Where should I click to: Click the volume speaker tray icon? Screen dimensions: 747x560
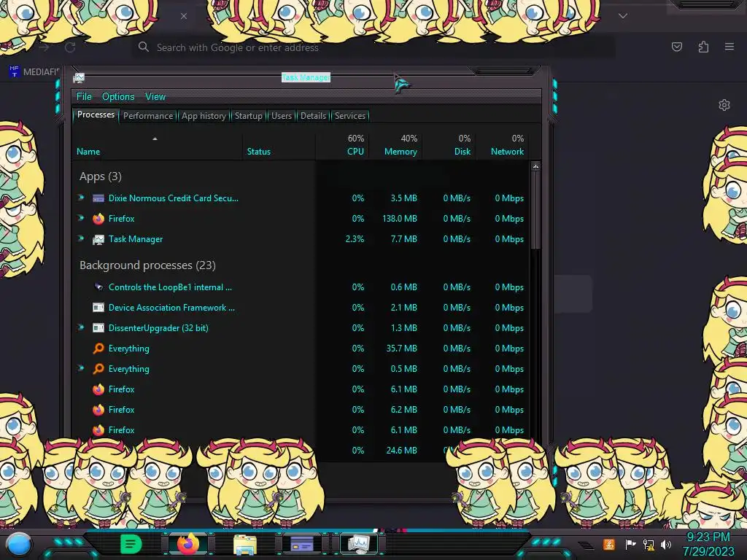(666, 544)
